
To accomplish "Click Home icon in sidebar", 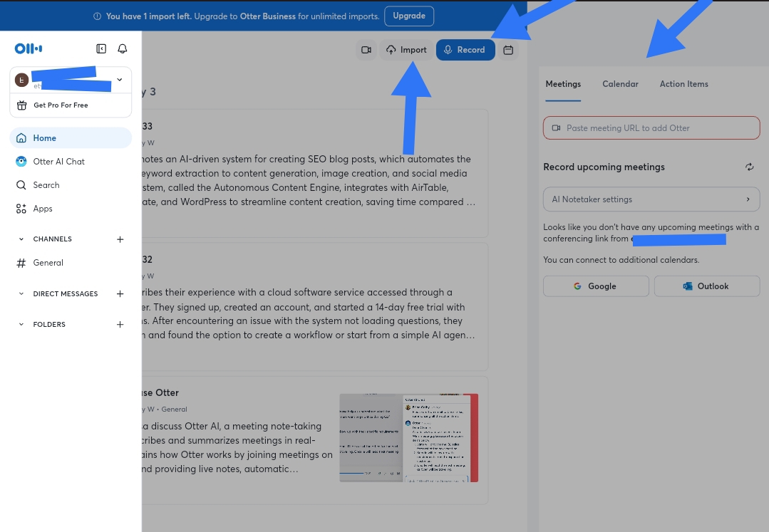I will [21, 138].
